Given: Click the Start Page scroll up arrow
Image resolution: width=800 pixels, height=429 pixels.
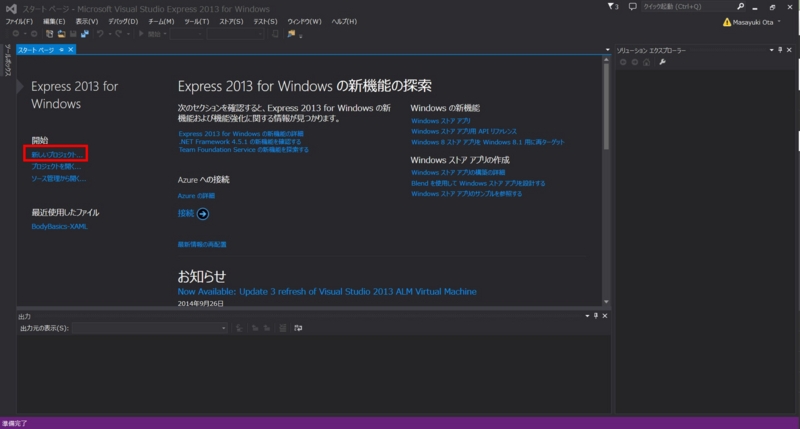Looking at the screenshot, I should [606, 60].
